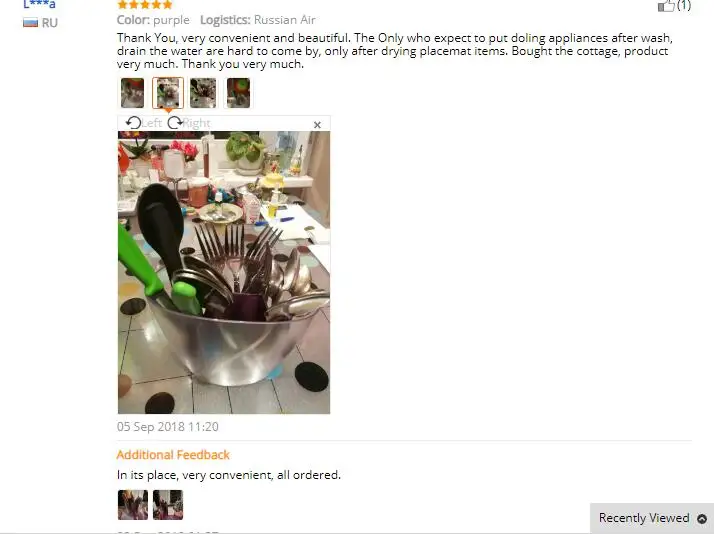This screenshot has height=534, width=714.
Task: Rotate the review photo left
Action: tap(143, 123)
